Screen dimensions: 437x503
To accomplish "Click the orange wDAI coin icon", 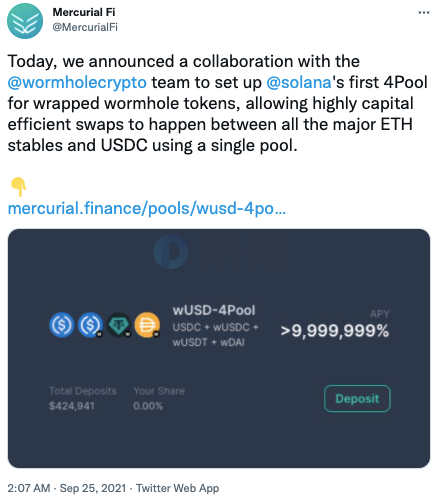I will click(x=147, y=325).
